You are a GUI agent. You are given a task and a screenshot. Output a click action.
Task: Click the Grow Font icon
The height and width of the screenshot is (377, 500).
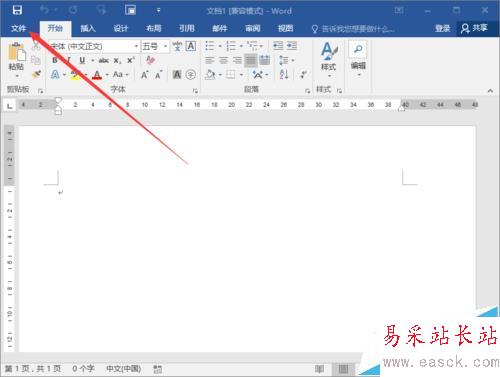(144, 75)
